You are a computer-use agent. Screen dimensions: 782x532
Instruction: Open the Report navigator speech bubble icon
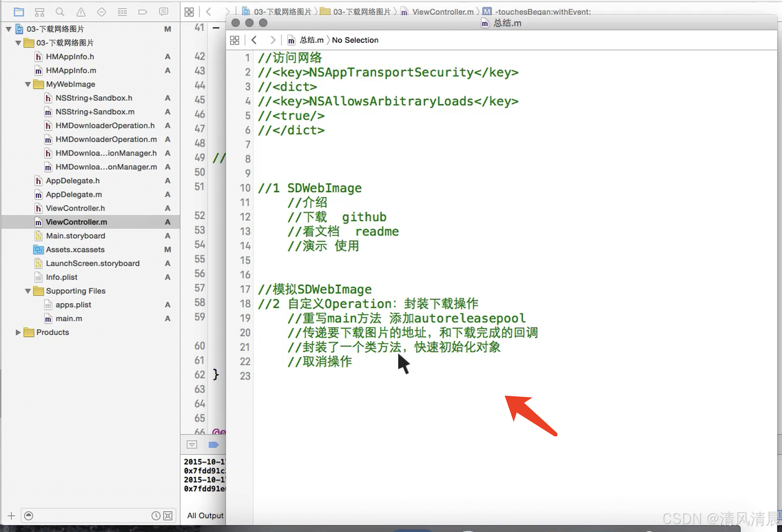coord(164,12)
